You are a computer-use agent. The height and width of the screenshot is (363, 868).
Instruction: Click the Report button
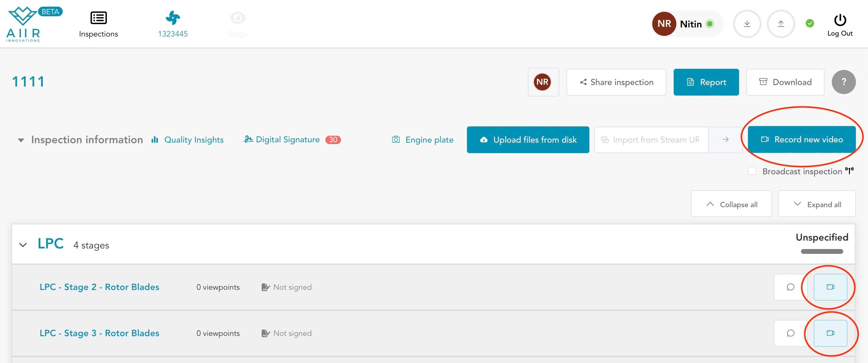pyautogui.click(x=706, y=82)
